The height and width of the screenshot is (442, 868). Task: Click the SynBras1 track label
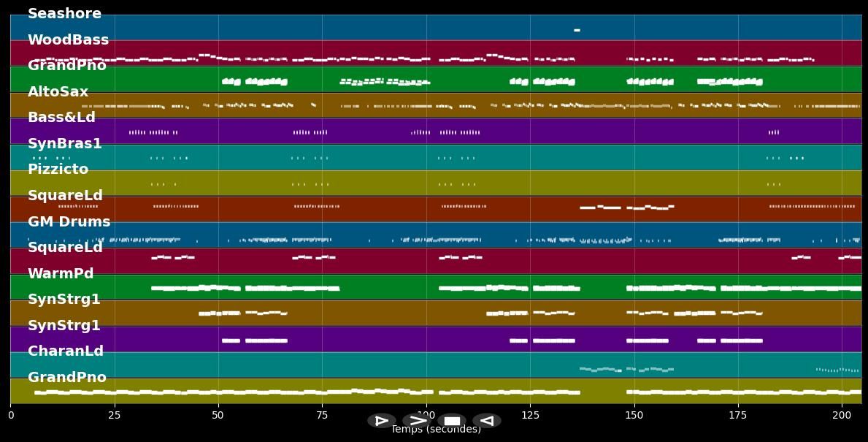[64, 144]
